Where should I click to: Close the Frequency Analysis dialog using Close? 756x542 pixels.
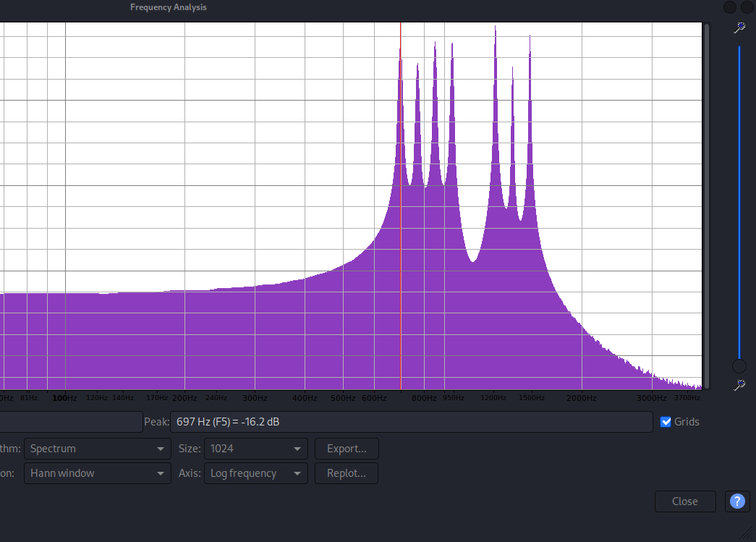tap(684, 501)
